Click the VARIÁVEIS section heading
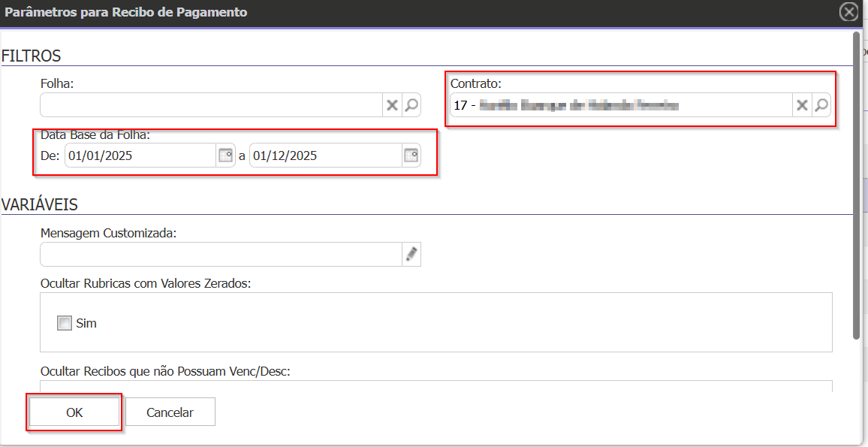 point(40,204)
